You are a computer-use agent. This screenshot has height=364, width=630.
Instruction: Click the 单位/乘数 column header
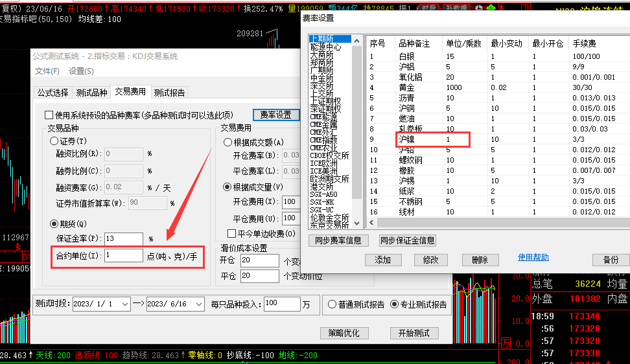point(463,43)
